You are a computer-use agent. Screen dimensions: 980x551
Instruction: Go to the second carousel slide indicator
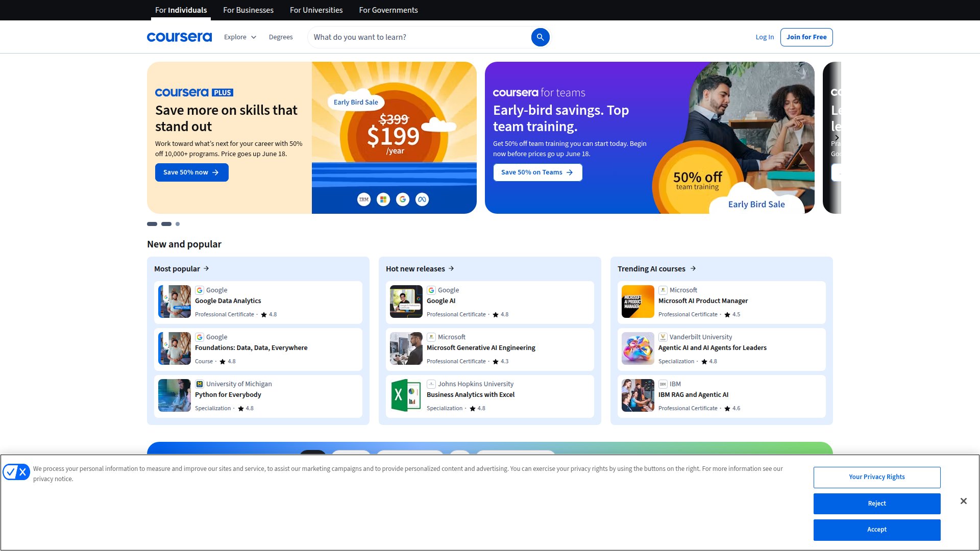166,224
